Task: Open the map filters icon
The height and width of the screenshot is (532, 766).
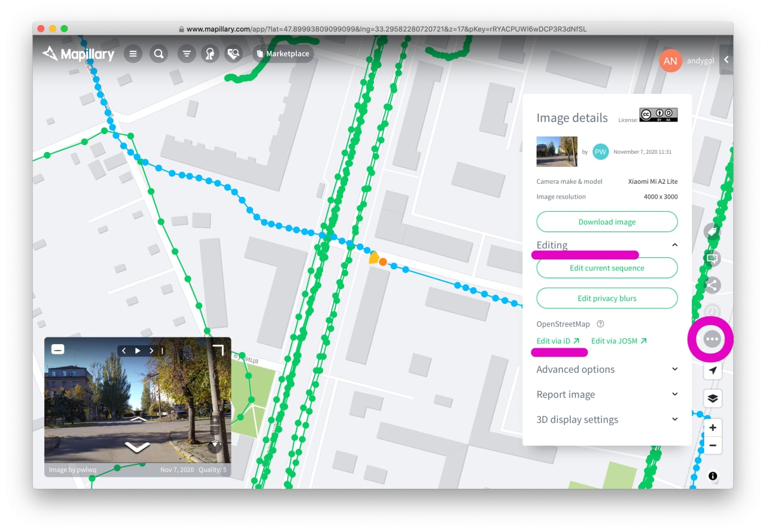Action: tap(187, 54)
